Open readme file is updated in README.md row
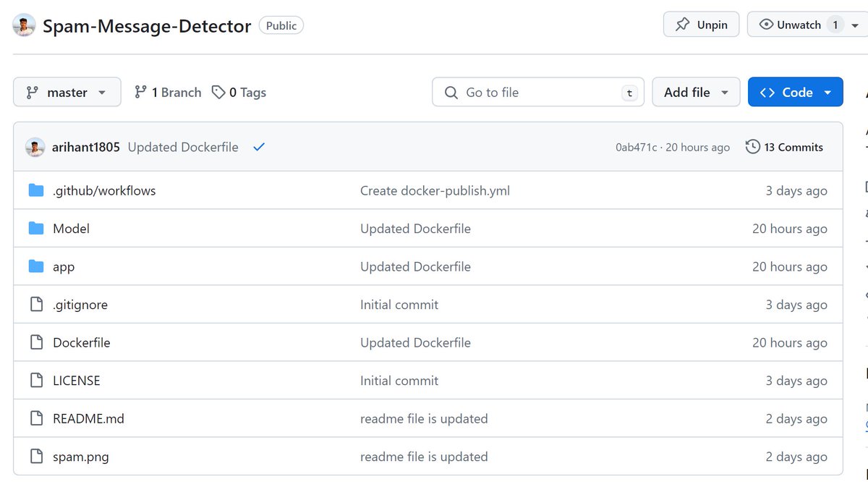The height and width of the screenshot is (482, 868). pos(424,419)
